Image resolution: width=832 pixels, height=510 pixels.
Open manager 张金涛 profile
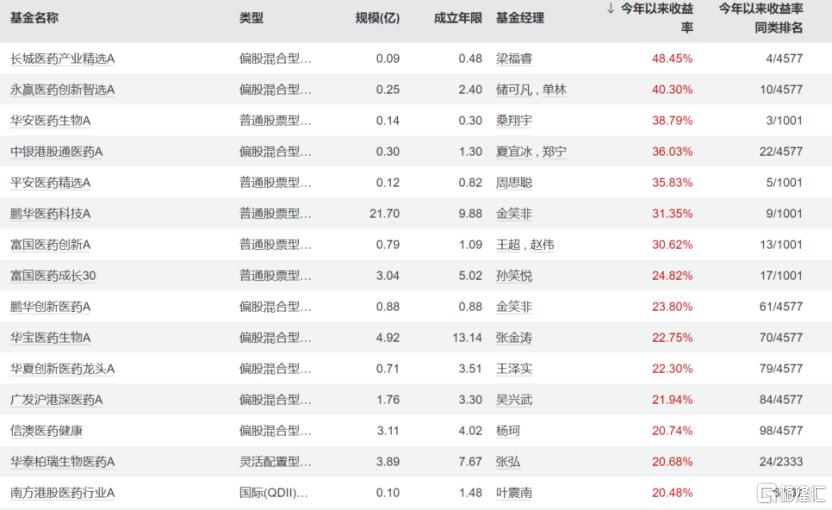[x=514, y=338]
